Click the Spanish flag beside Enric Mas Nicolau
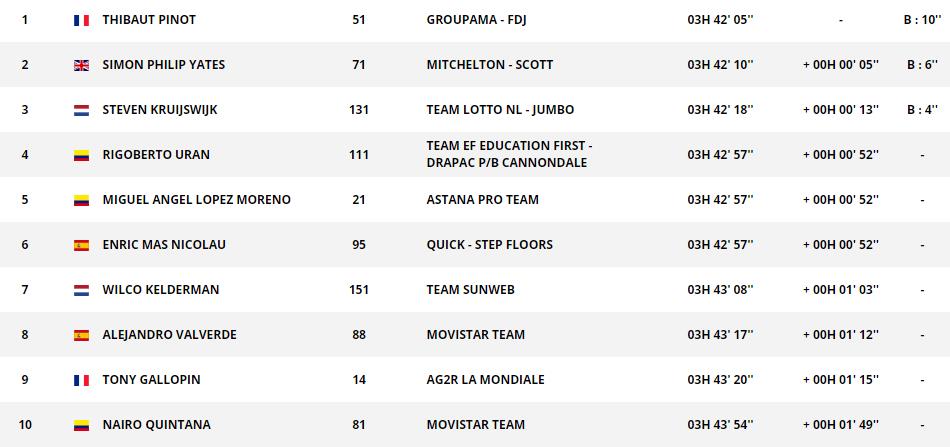This screenshot has width=950, height=447. pos(82,245)
